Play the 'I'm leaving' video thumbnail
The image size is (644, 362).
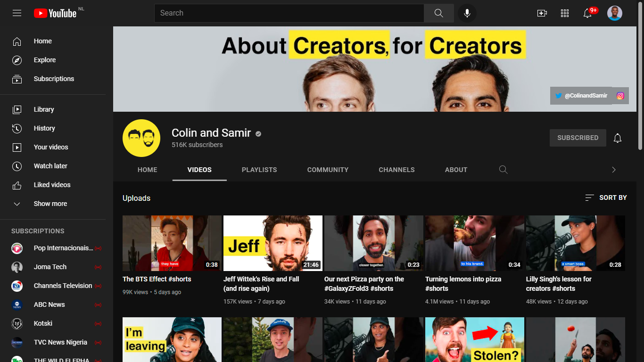172,339
